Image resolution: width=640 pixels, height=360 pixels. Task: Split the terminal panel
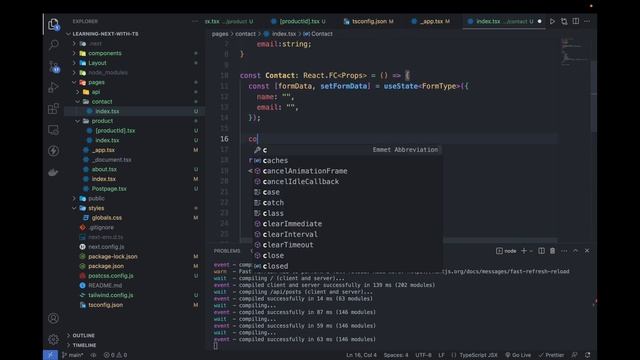[x=541, y=251]
